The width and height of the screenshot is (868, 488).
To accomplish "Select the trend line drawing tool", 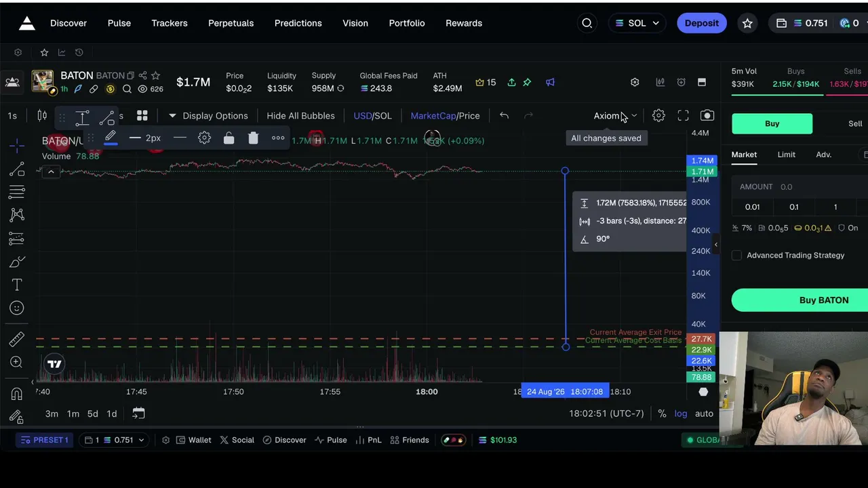I will pyautogui.click(x=17, y=169).
